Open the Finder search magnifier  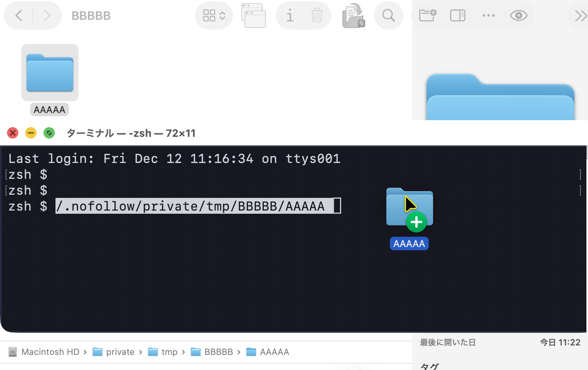388,15
